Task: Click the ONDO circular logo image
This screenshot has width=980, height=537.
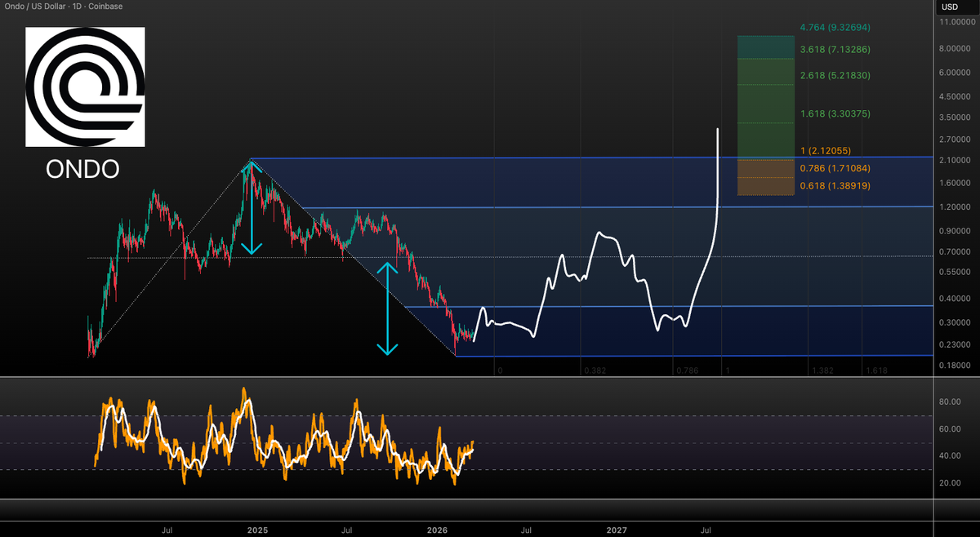Action: click(x=85, y=87)
